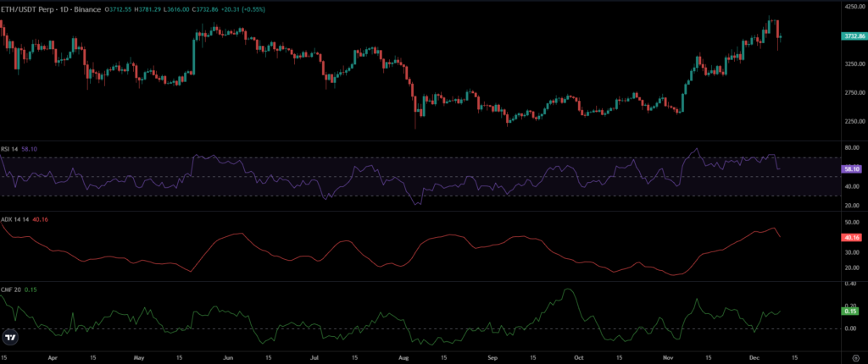Screen dimensions: 868x364
Task: Click the purple 58.10 RSI axis label
Action: coord(852,169)
